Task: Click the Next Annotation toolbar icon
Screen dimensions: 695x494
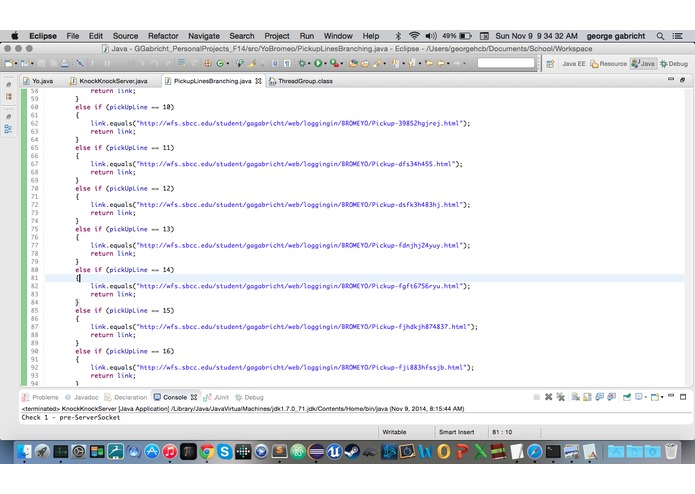Action: tap(396, 63)
